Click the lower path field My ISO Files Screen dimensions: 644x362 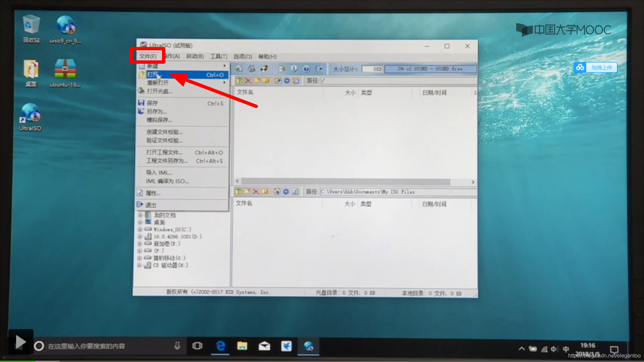pos(398,192)
